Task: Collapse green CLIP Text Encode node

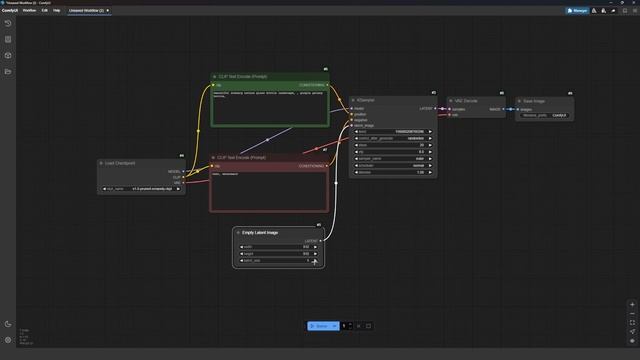Action: 215,76
